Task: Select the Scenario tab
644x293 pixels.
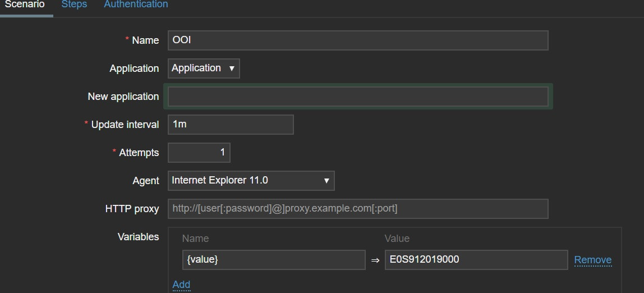Action: (x=25, y=4)
